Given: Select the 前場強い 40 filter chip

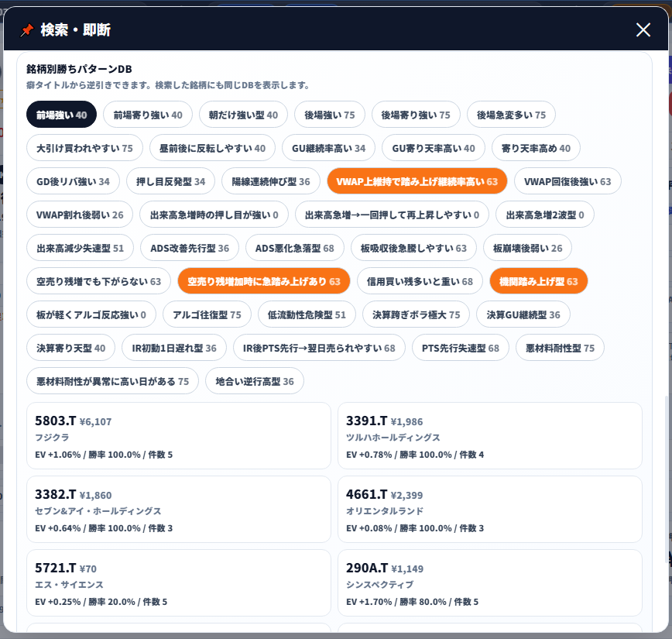Looking at the screenshot, I should click(x=61, y=115).
